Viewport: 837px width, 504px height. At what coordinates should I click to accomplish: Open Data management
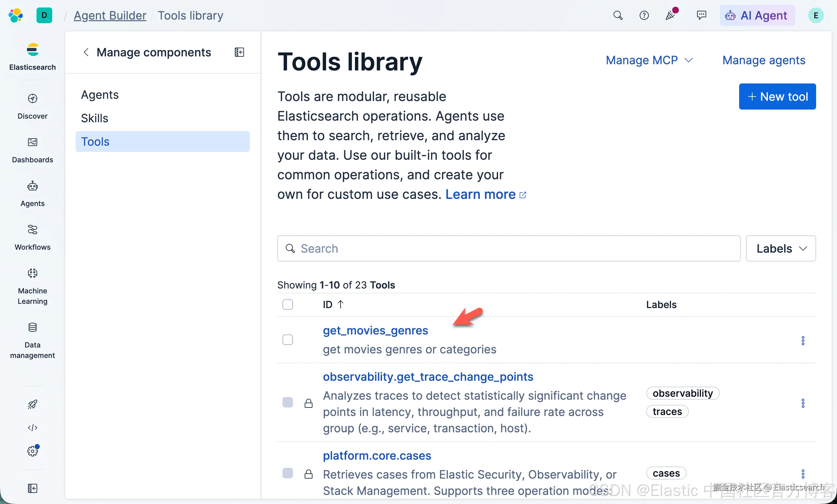click(33, 341)
